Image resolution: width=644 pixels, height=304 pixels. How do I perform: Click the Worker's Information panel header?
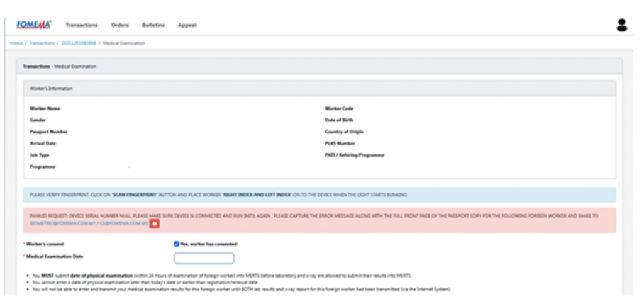click(x=51, y=88)
